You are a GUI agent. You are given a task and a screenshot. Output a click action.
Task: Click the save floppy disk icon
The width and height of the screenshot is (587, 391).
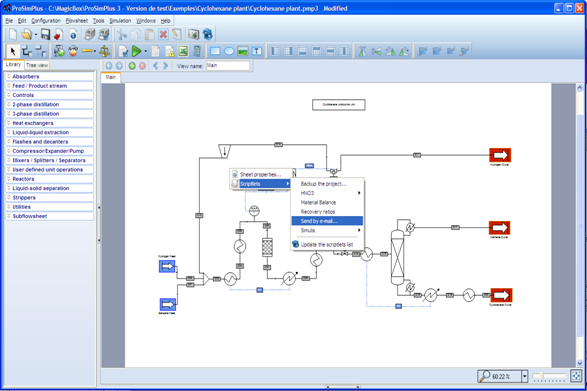(x=45, y=34)
